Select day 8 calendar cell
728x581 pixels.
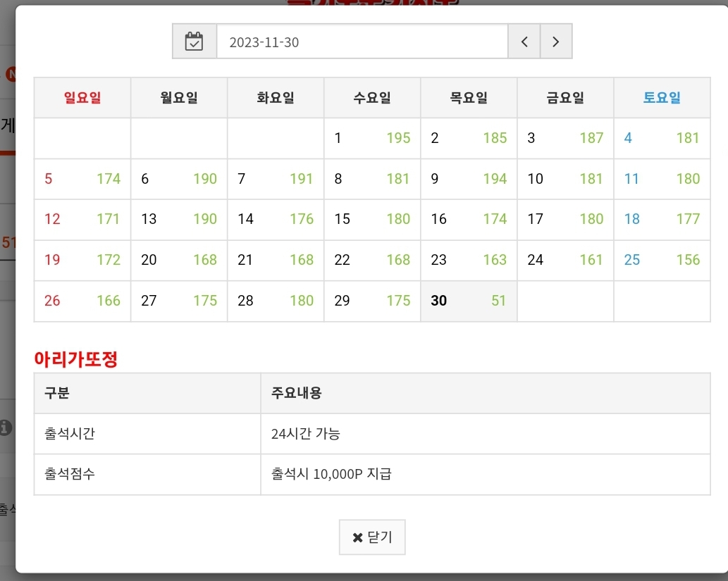coord(372,179)
